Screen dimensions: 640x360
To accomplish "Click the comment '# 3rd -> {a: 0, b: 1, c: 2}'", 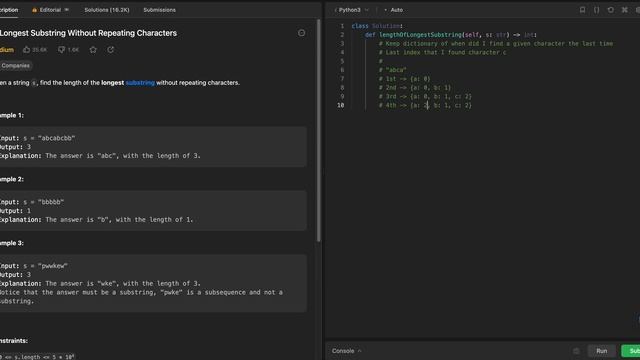I will pos(425,96).
